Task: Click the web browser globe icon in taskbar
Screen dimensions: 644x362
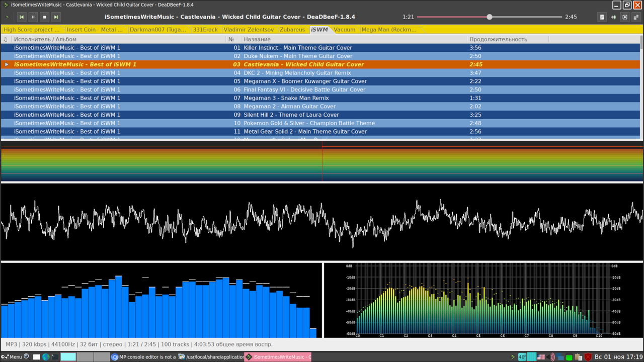Action: click(x=46, y=357)
